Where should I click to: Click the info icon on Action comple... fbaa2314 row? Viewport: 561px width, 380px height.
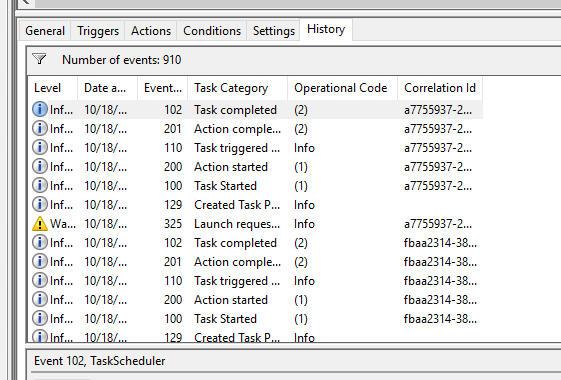pos(40,261)
